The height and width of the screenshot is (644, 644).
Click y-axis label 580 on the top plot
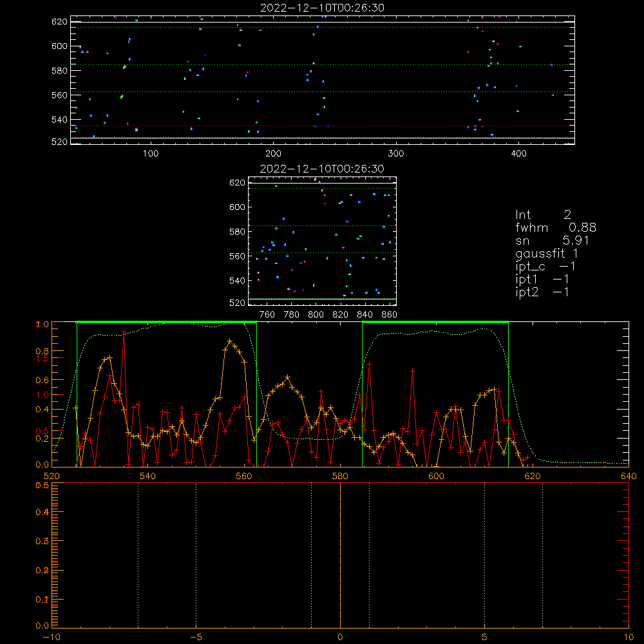(59, 71)
